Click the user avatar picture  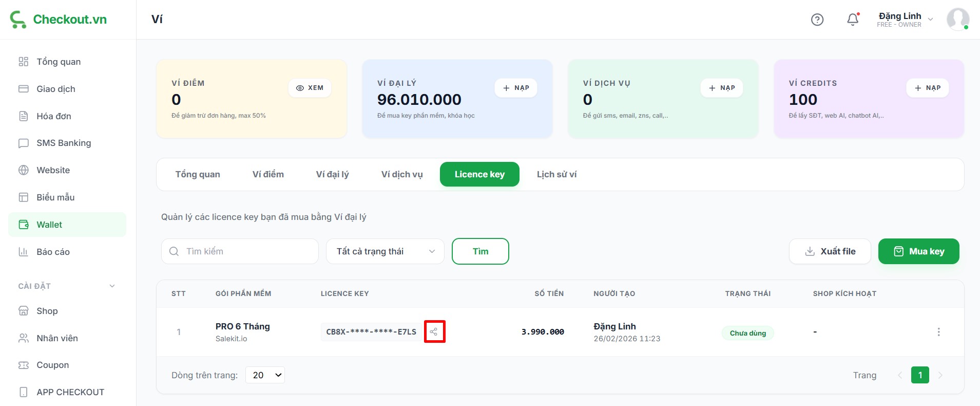[957, 20]
